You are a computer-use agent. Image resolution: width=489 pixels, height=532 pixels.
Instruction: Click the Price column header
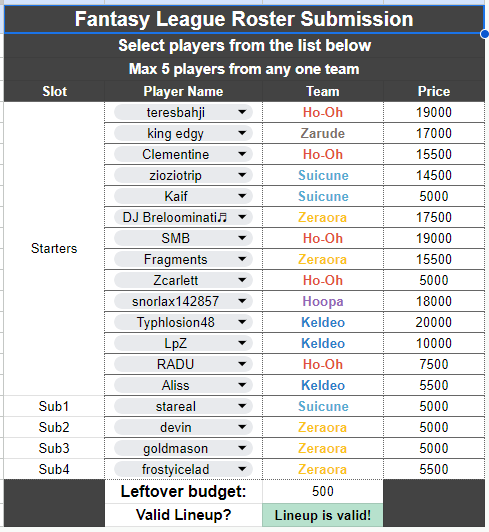(434, 91)
